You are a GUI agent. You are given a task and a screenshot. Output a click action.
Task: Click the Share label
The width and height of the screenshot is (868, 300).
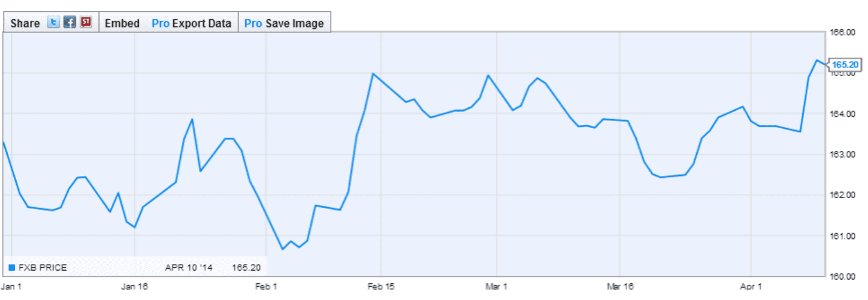click(25, 23)
